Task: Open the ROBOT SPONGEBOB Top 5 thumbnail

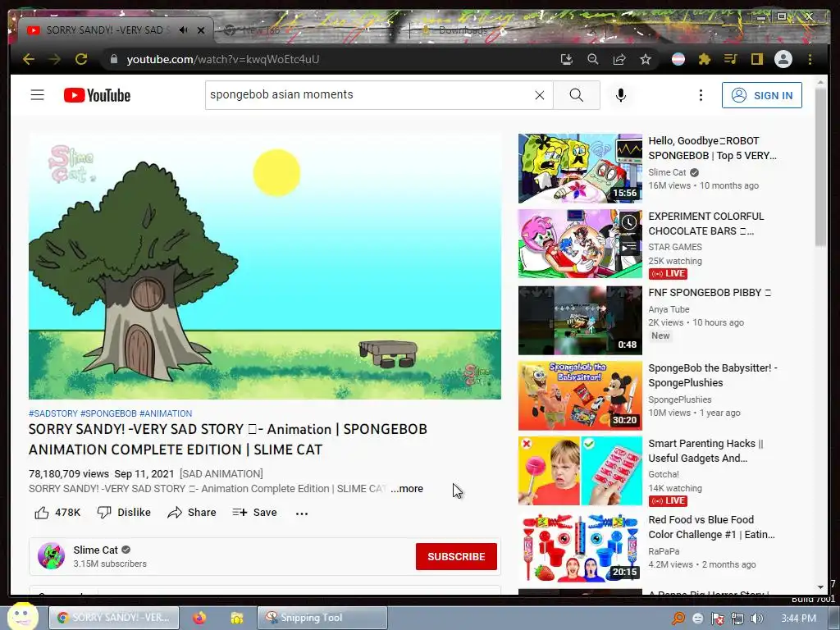Action: coord(580,168)
